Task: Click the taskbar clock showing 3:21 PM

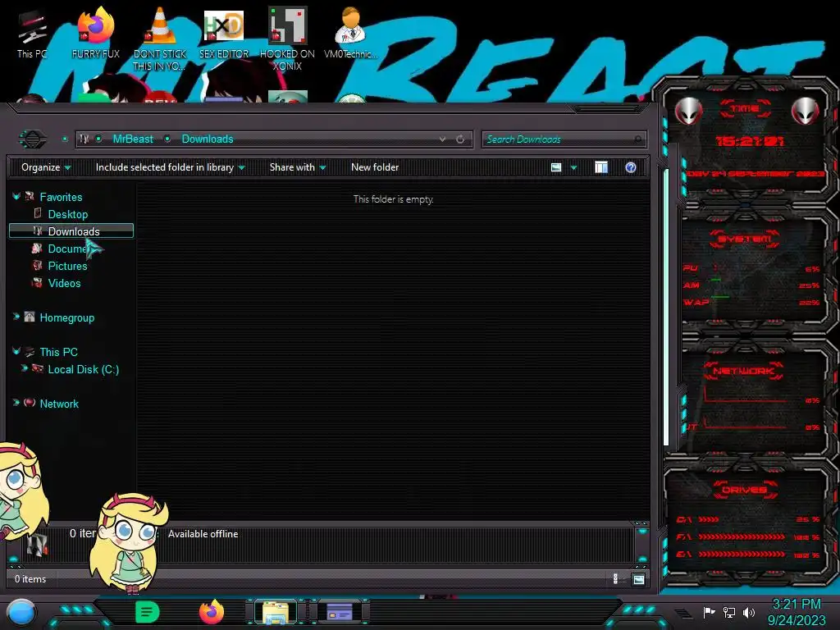Action: click(x=797, y=612)
